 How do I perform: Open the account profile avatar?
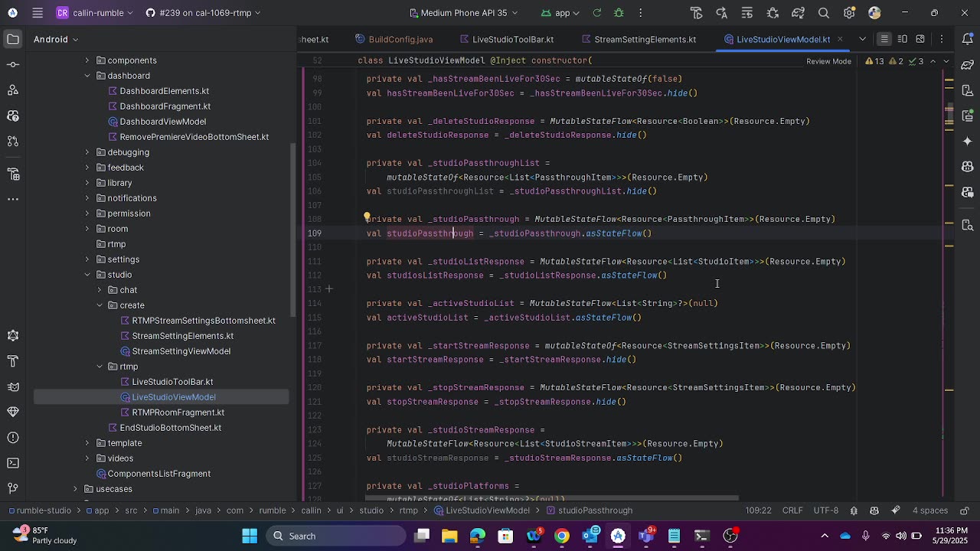tap(874, 13)
